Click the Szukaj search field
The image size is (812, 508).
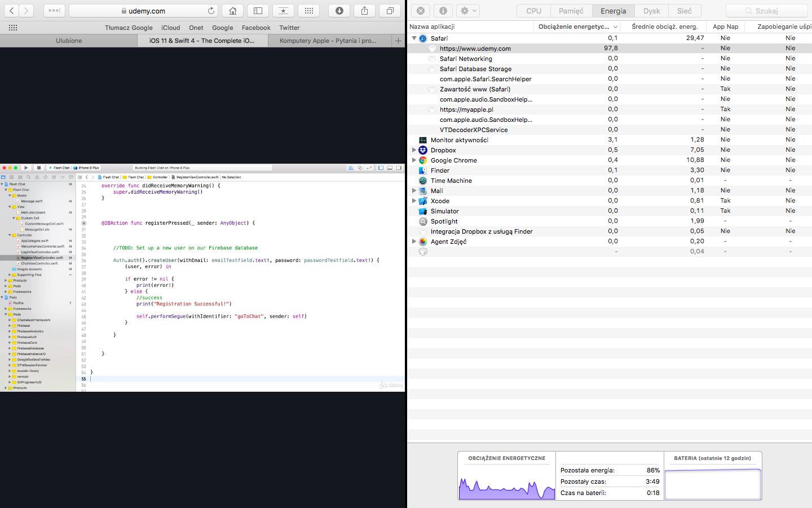(x=766, y=11)
